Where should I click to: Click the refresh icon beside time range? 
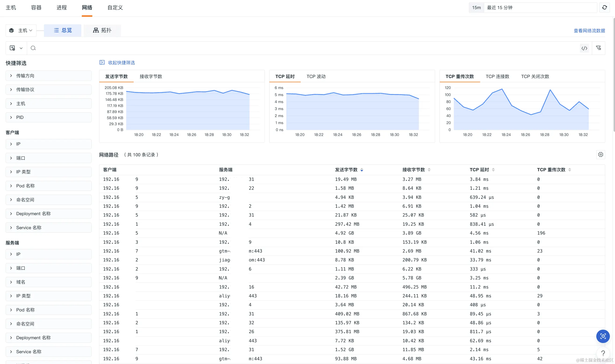point(604,8)
